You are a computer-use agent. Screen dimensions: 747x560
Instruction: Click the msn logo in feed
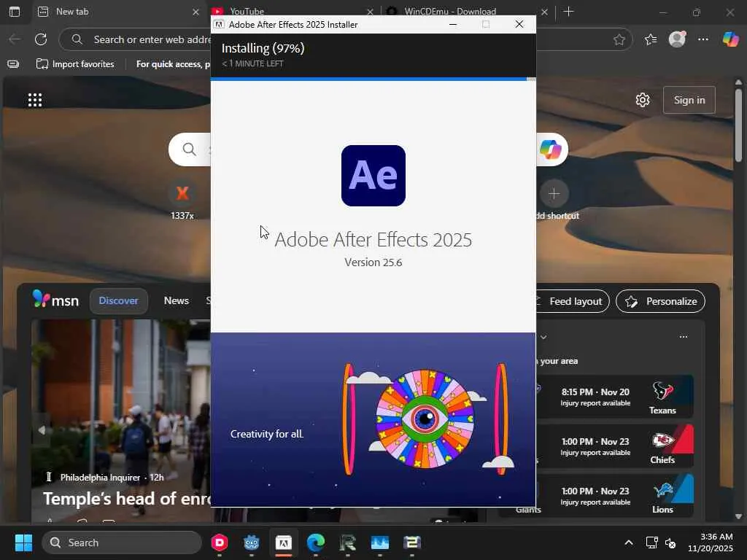[55, 300]
